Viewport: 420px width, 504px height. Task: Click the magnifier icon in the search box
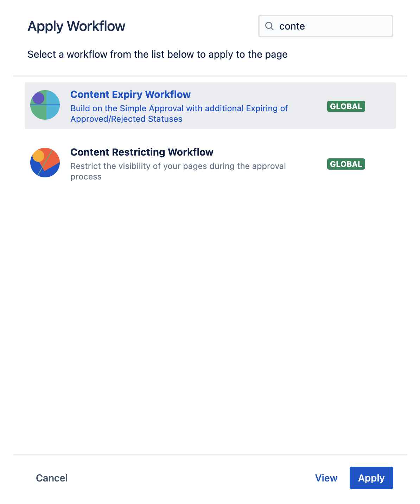click(x=269, y=26)
